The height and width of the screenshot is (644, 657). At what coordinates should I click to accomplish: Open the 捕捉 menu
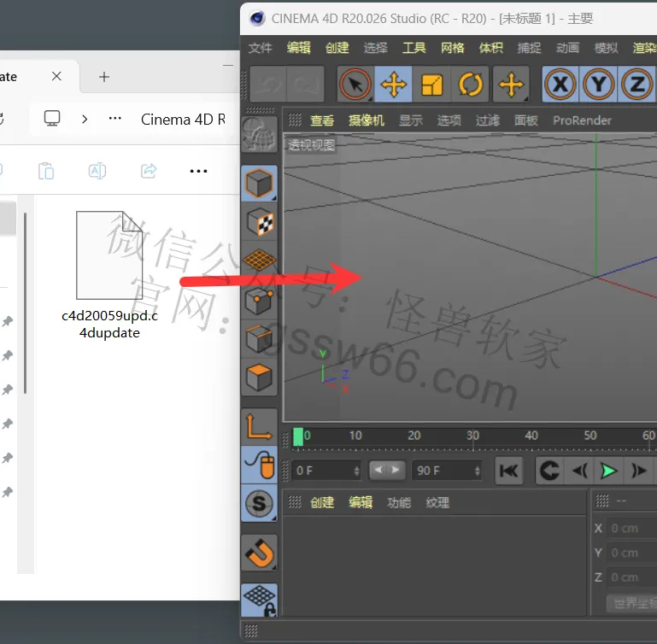[529, 48]
